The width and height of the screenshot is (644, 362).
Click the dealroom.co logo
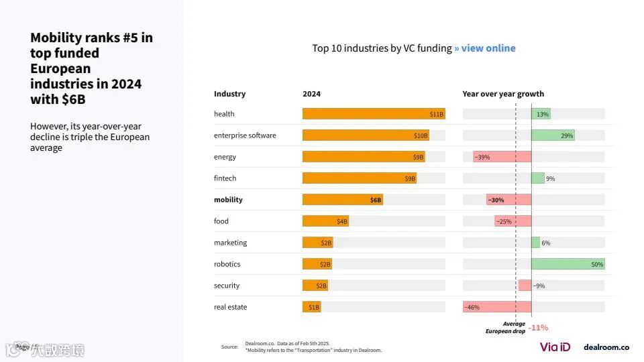click(606, 347)
